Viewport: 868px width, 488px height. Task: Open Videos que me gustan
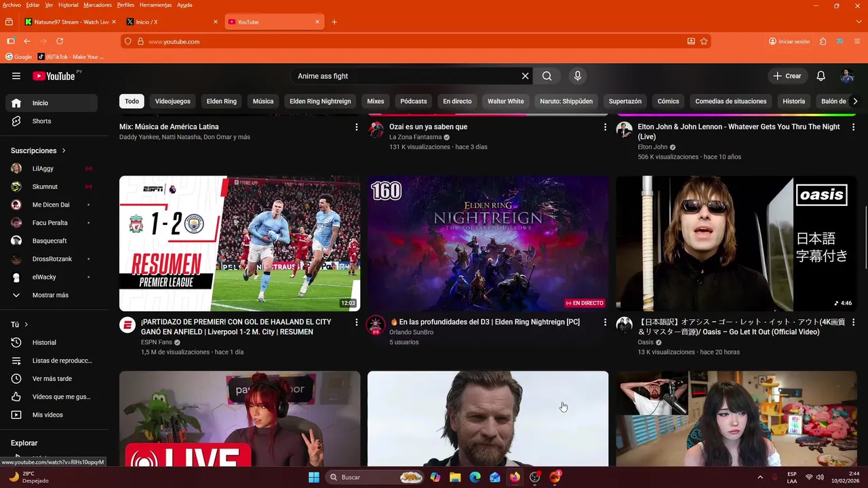52,396
